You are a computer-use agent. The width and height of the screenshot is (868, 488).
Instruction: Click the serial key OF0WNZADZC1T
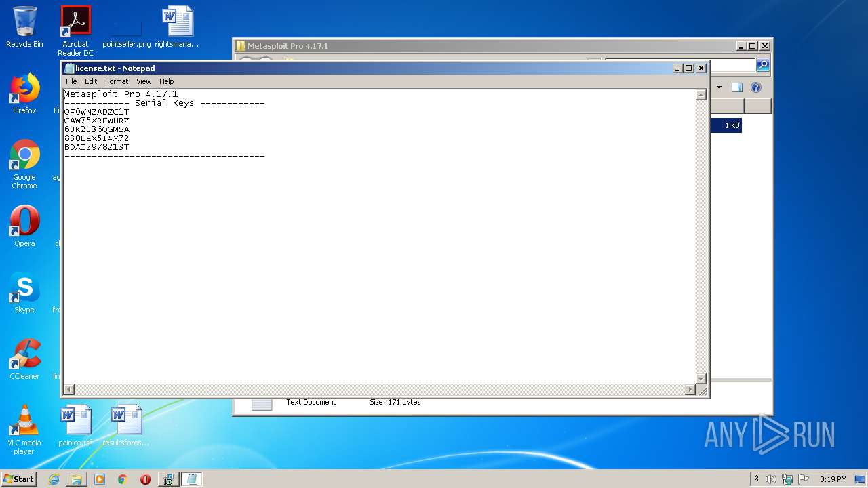[96, 112]
